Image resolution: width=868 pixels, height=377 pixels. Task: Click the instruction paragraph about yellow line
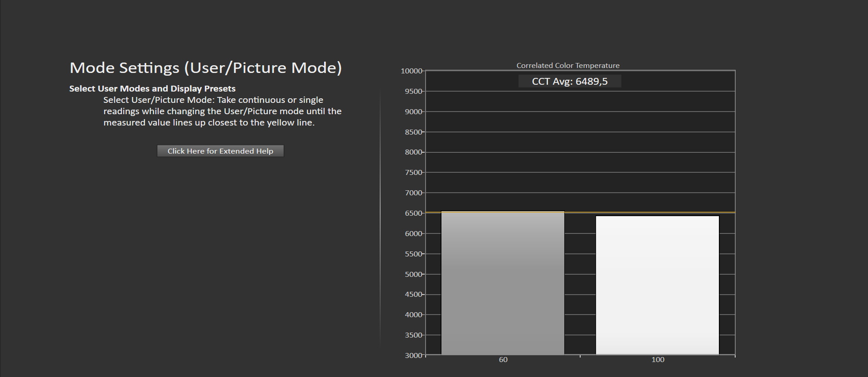[222, 111]
